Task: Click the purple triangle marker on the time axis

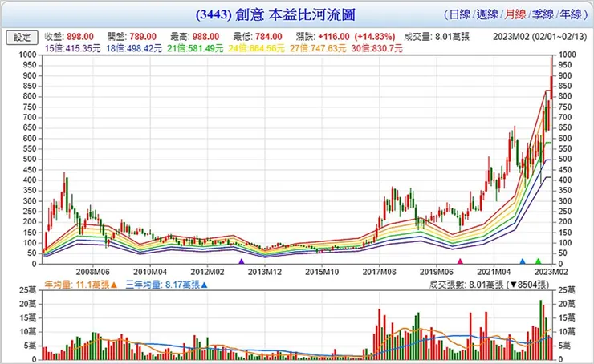Action: click(242, 261)
